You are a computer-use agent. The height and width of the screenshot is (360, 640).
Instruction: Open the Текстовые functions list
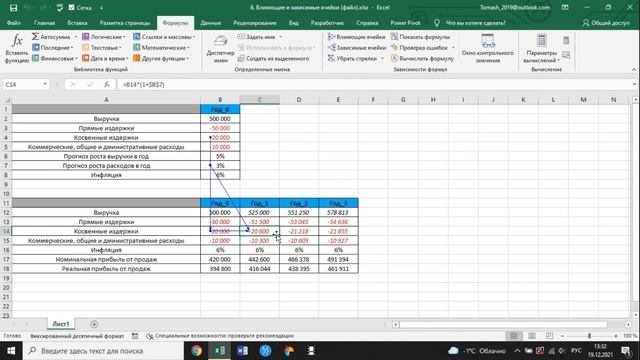(102, 48)
